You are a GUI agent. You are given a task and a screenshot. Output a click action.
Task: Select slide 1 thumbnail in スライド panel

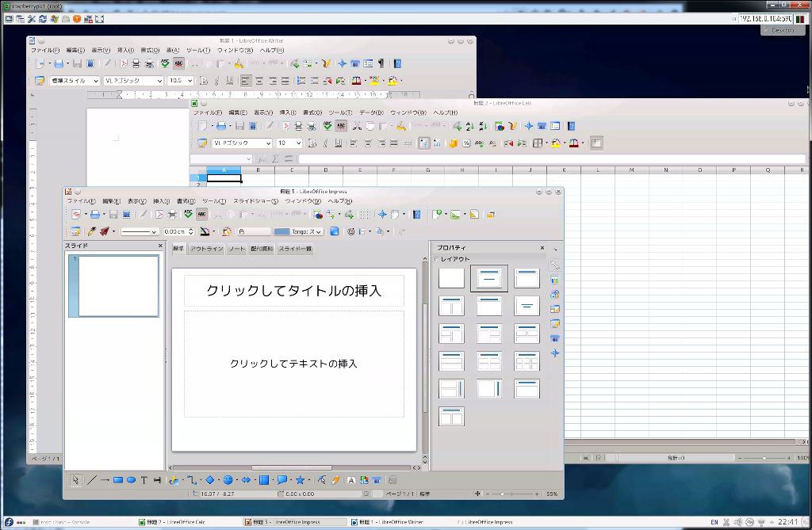click(x=113, y=286)
